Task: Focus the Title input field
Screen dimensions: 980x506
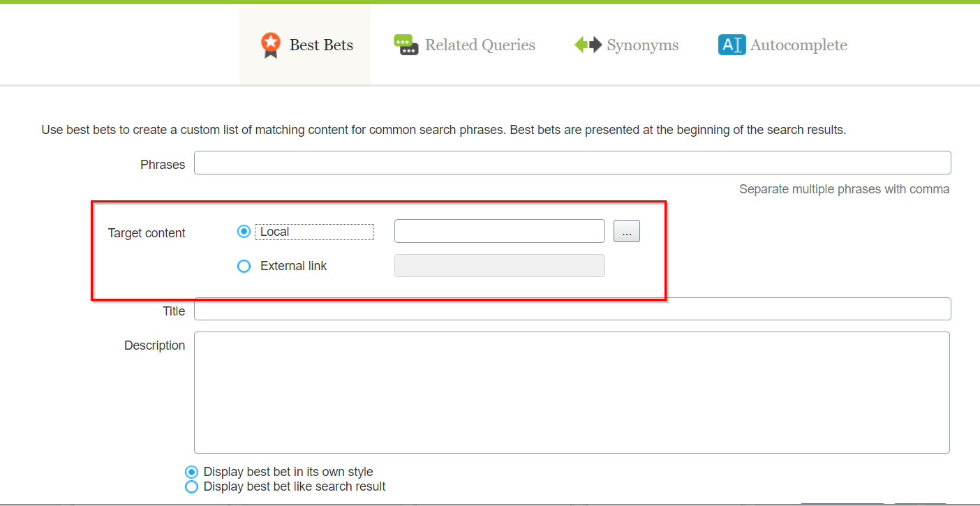Action: (x=572, y=309)
